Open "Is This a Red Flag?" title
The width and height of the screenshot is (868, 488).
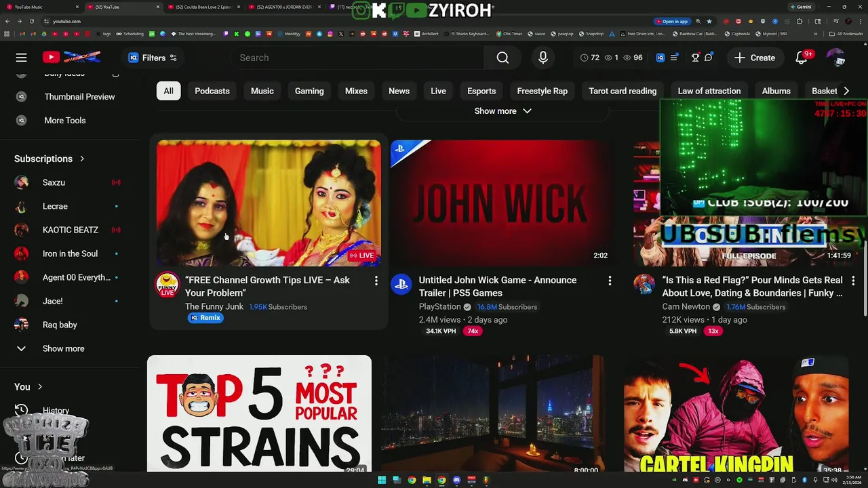point(753,286)
